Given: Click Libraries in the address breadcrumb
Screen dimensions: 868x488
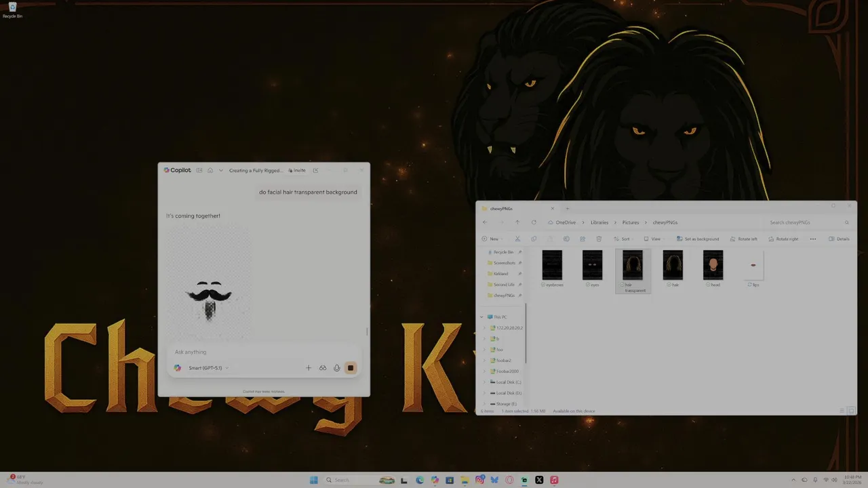Looking at the screenshot, I should click(x=599, y=222).
